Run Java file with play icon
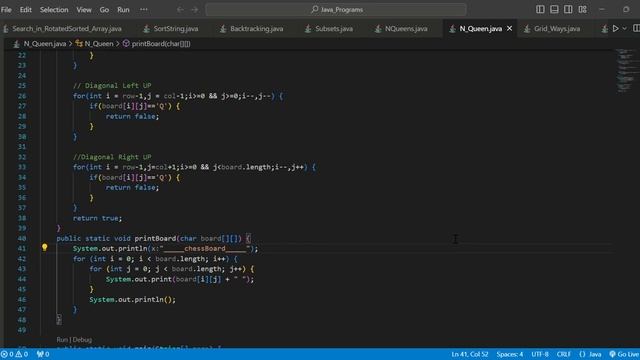 pos(616,29)
